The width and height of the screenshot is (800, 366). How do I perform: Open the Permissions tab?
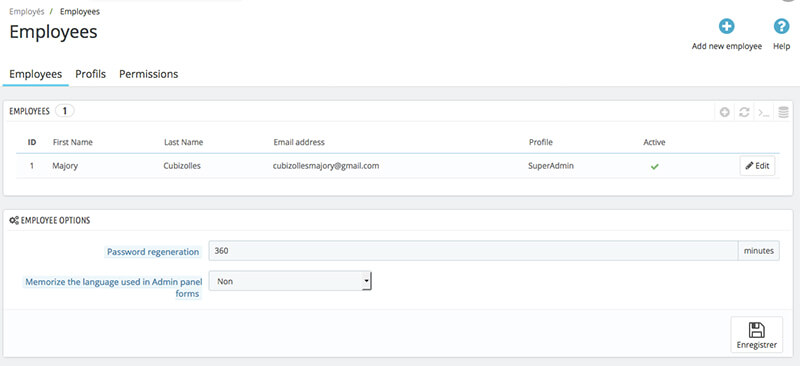point(148,74)
